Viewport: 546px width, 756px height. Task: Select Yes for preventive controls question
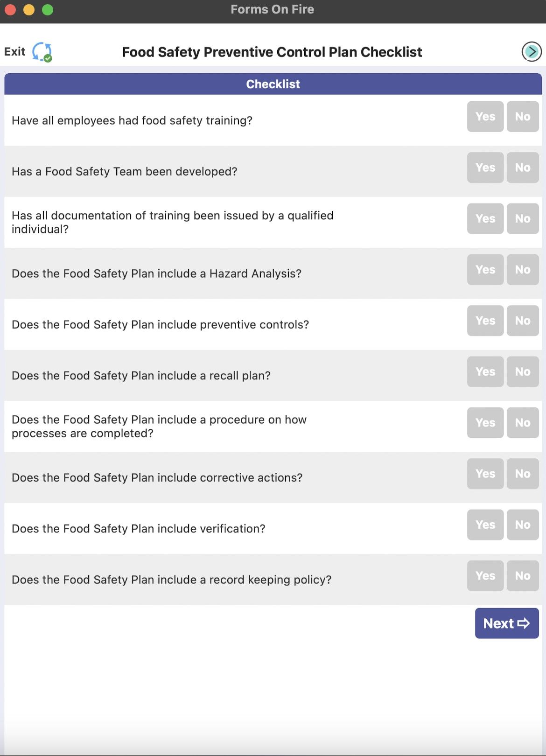[x=485, y=321]
